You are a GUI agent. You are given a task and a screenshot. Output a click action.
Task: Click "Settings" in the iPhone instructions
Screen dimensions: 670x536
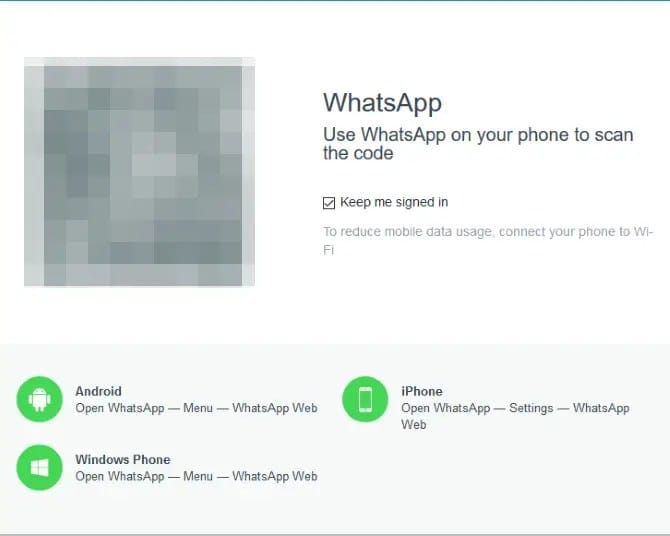(x=531, y=408)
